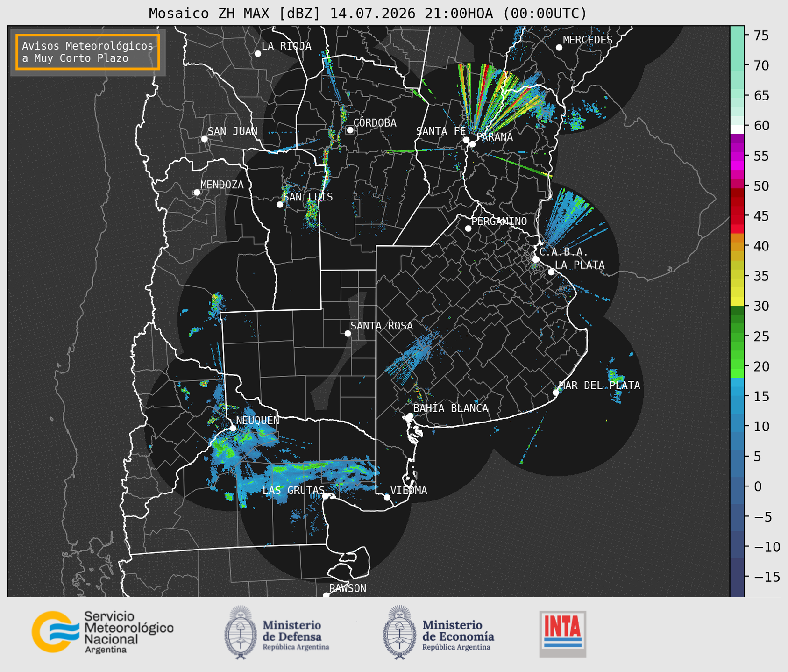Click the Avisos Meteorológicos a Muy Corto Plazo box

(88, 52)
